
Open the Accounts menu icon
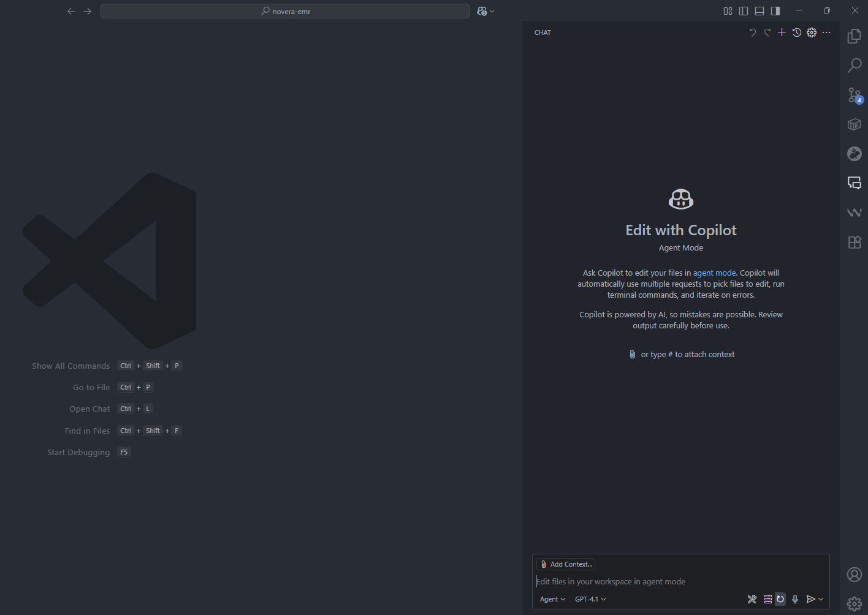coord(854,575)
